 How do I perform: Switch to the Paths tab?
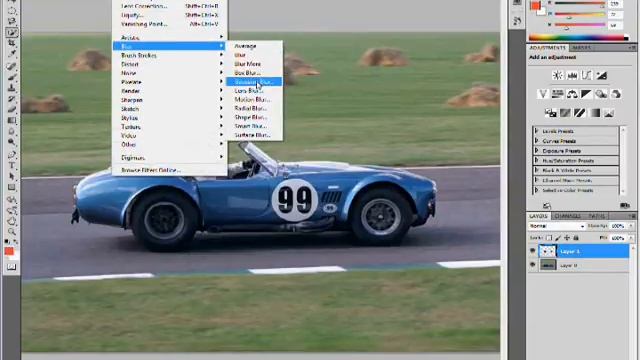596,216
